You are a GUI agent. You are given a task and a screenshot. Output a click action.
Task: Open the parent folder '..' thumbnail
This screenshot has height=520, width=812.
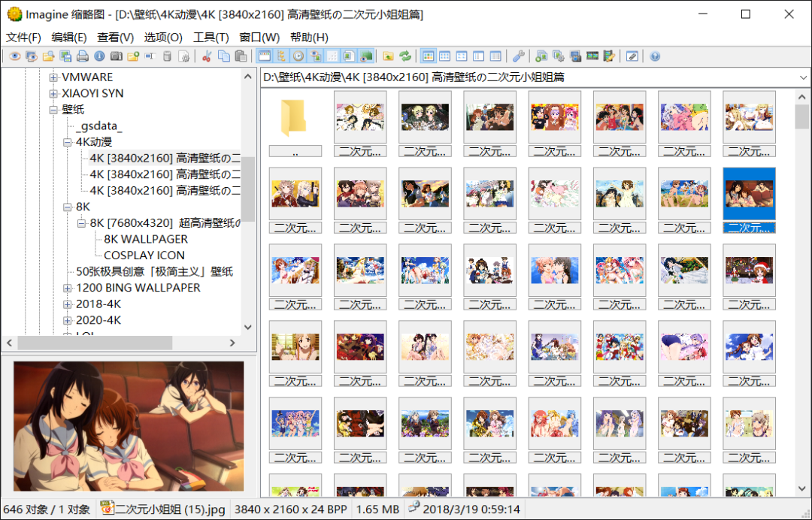295,124
